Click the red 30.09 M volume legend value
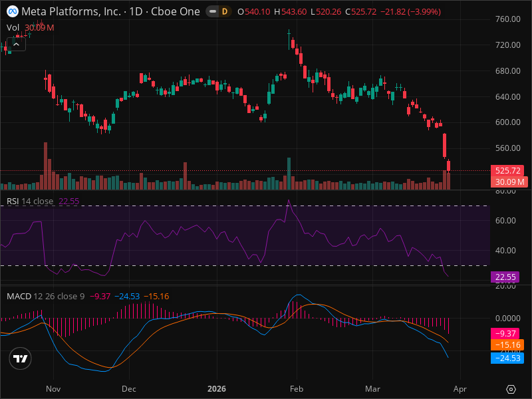 (39, 27)
